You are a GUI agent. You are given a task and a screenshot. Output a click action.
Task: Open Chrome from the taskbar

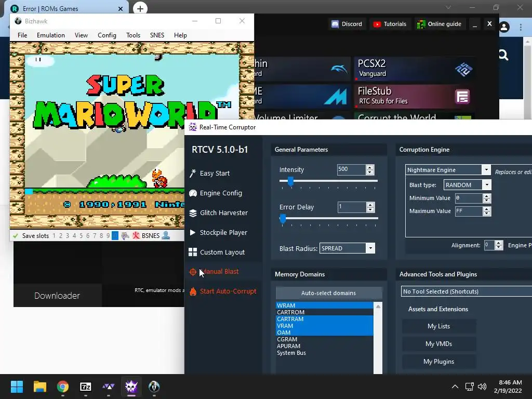tap(63, 387)
